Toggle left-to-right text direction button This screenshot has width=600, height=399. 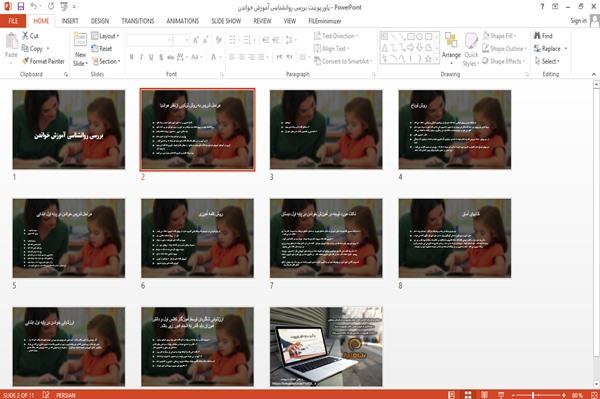279,57
